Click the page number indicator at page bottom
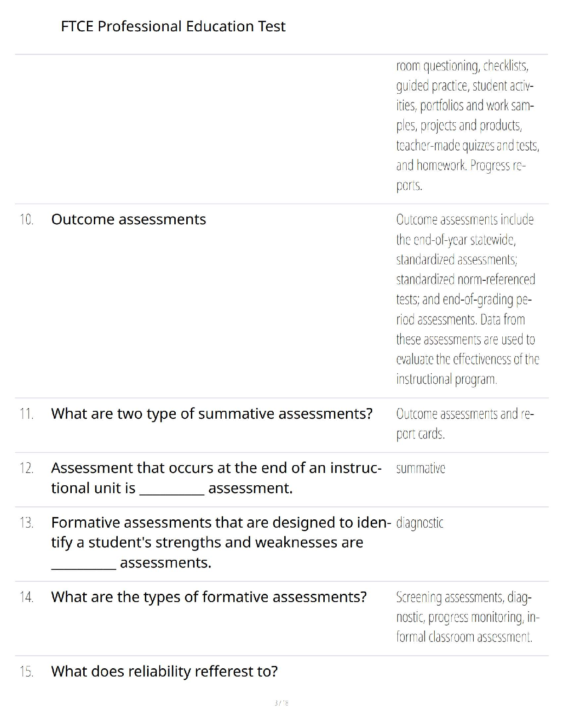The image size is (563, 728). (x=281, y=703)
